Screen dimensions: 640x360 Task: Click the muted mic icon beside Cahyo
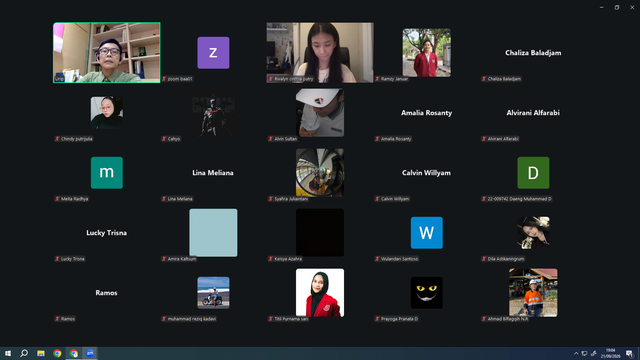click(164, 139)
